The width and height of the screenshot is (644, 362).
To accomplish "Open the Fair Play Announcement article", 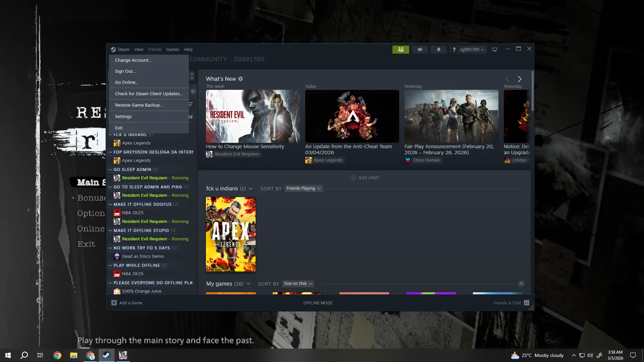I will [x=449, y=149].
